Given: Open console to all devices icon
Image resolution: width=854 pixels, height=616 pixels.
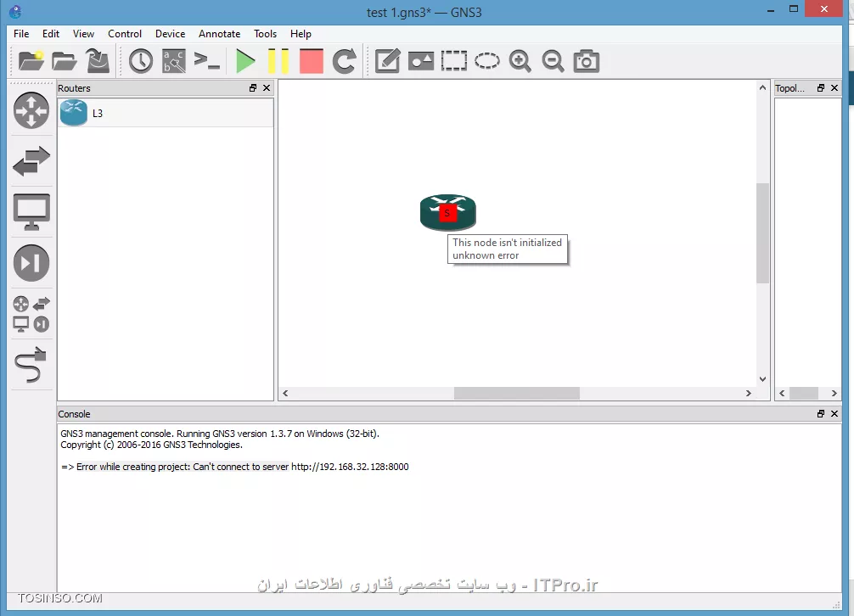Looking at the screenshot, I should tap(207, 60).
